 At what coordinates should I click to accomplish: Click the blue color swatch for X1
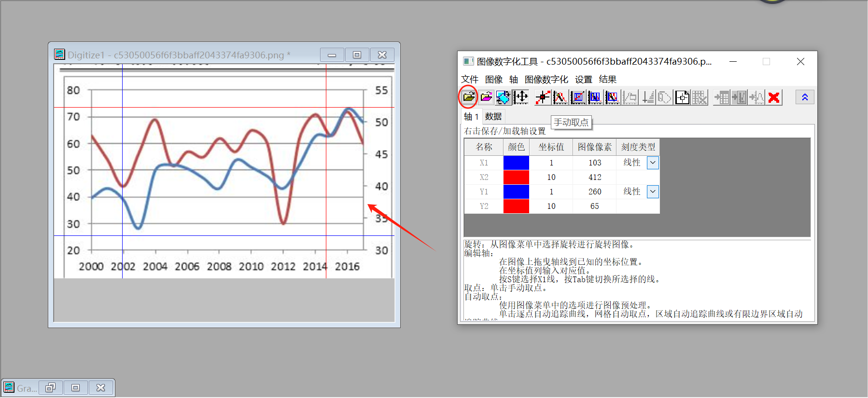tap(516, 163)
